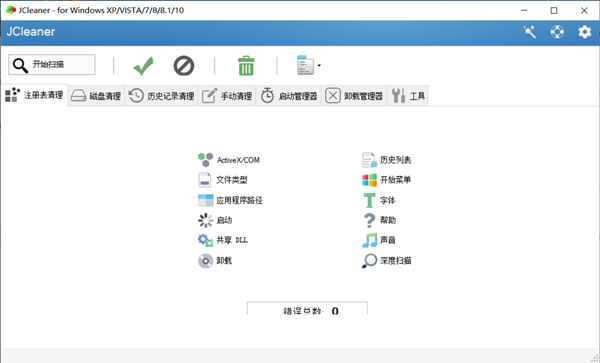Click the 共享 DLL gears icon

tap(205, 240)
